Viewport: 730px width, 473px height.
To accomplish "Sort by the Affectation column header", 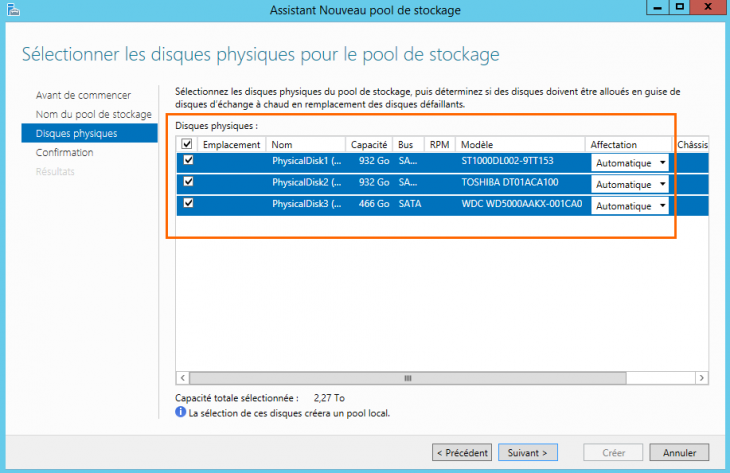I will pos(629,145).
